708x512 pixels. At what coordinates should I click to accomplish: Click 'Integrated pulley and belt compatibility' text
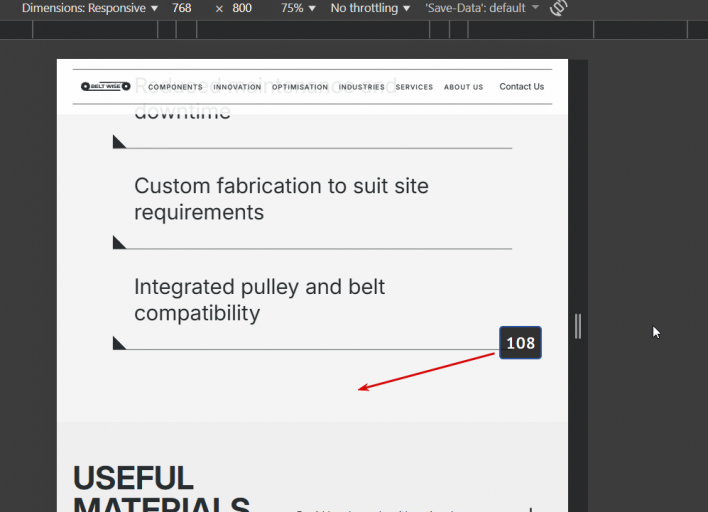coord(260,300)
